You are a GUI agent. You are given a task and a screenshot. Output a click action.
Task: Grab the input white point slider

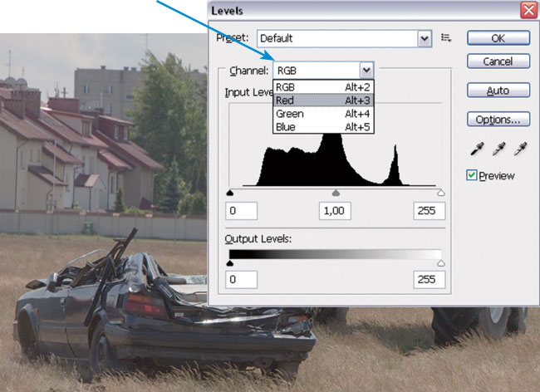coord(441,193)
